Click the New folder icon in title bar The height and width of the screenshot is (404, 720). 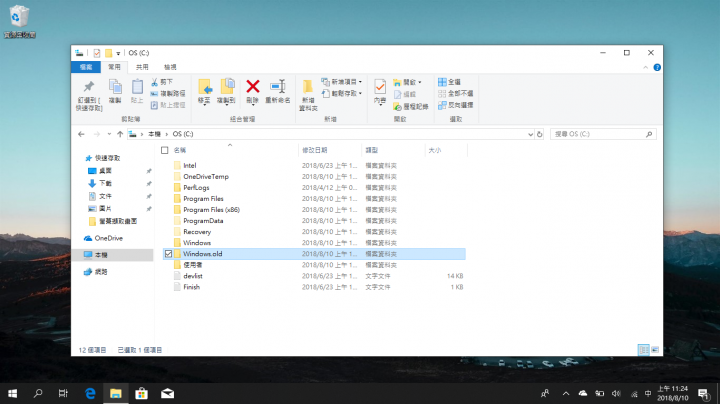point(108,53)
